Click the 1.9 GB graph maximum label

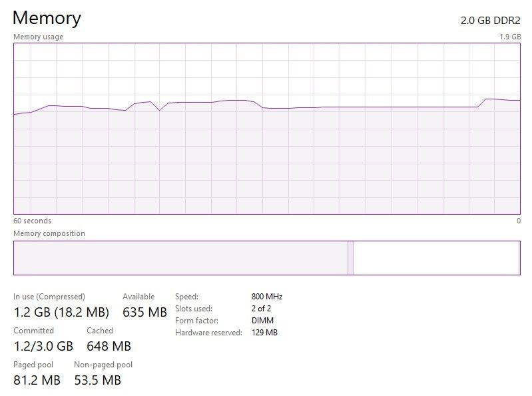click(510, 37)
